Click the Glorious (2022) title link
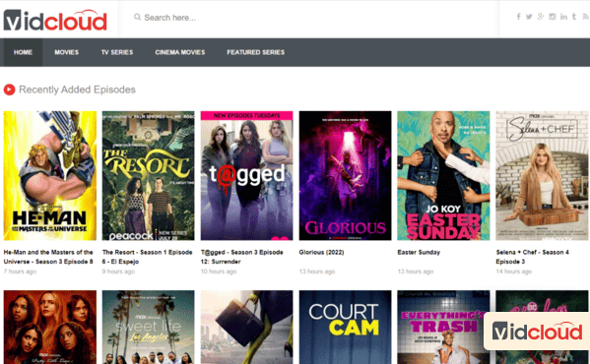 tap(322, 253)
